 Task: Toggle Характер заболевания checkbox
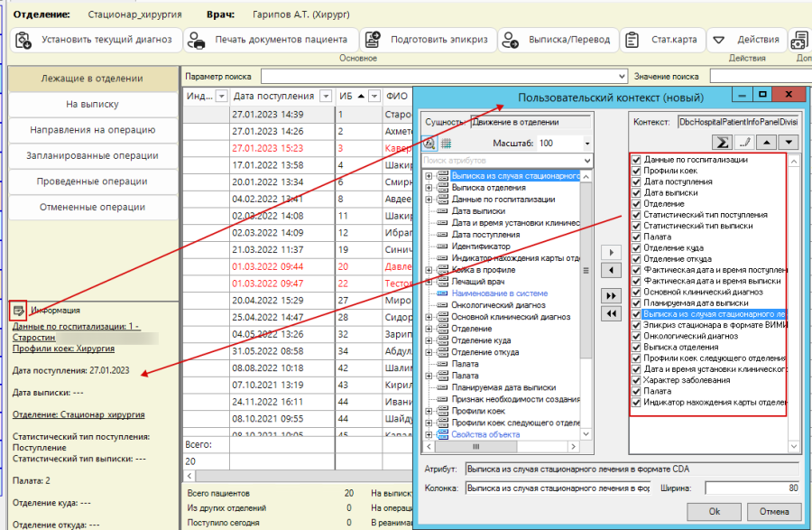tap(636, 380)
